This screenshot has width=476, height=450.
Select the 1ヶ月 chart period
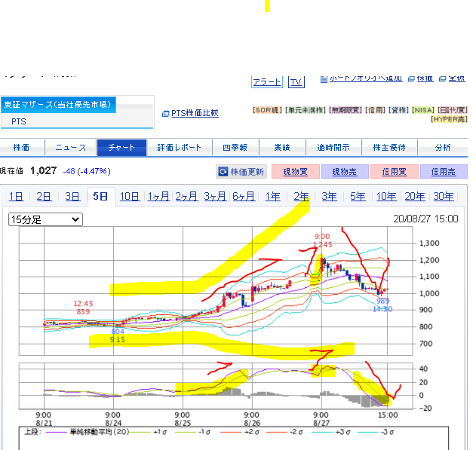click(x=158, y=197)
